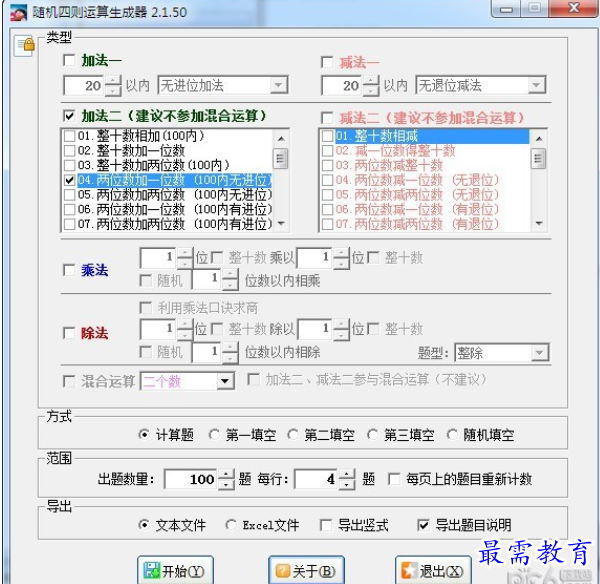Image resolution: width=600 pixels, height=584 pixels.
Task: Uncheck the 加法二 checkbox
Action: (x=69, y=116)
